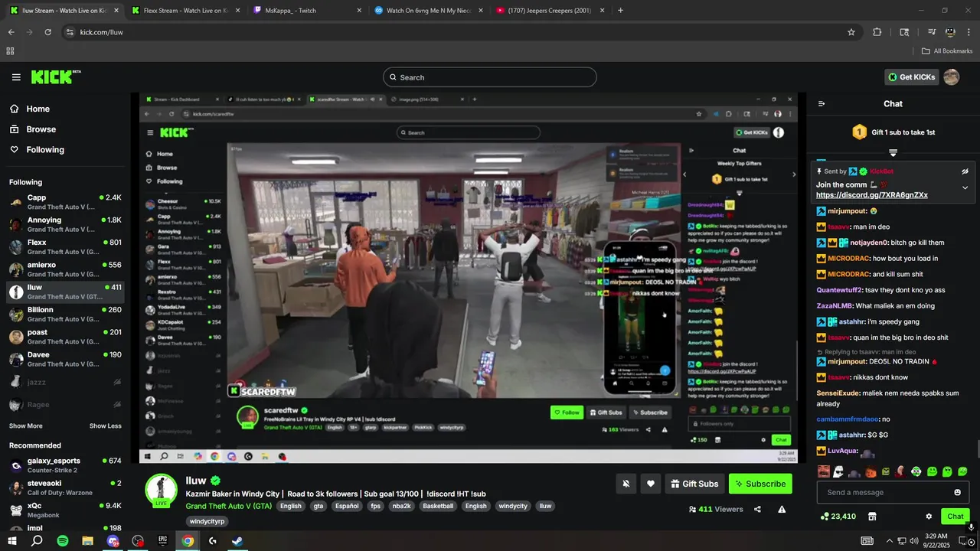This screenshot has height=551, width=980.
Task: Subscribe to lluw's channel
Action: (760, 484)
